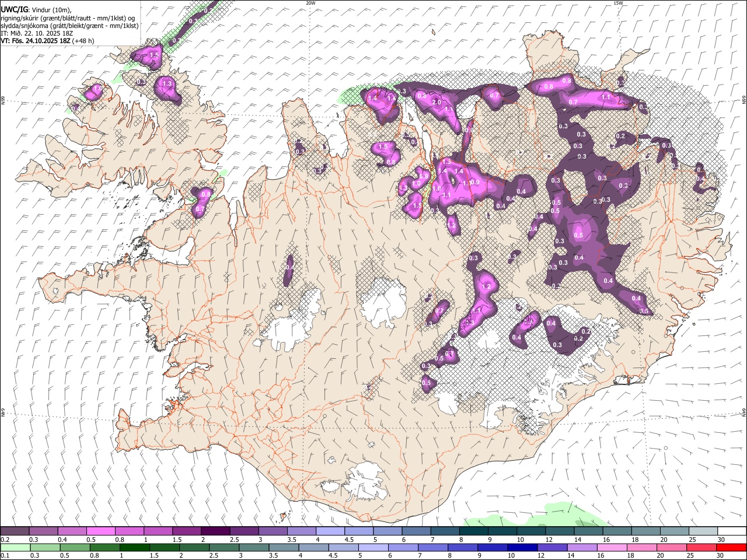
Task: Click the navy blue 10–12 rain scale swatch
Action: 522,548
